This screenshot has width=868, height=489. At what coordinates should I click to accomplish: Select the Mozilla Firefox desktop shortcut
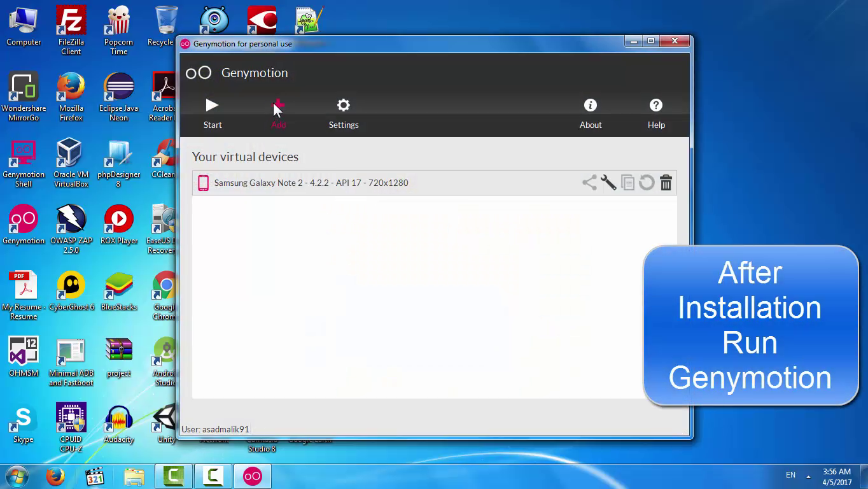(x=71, y=97)
